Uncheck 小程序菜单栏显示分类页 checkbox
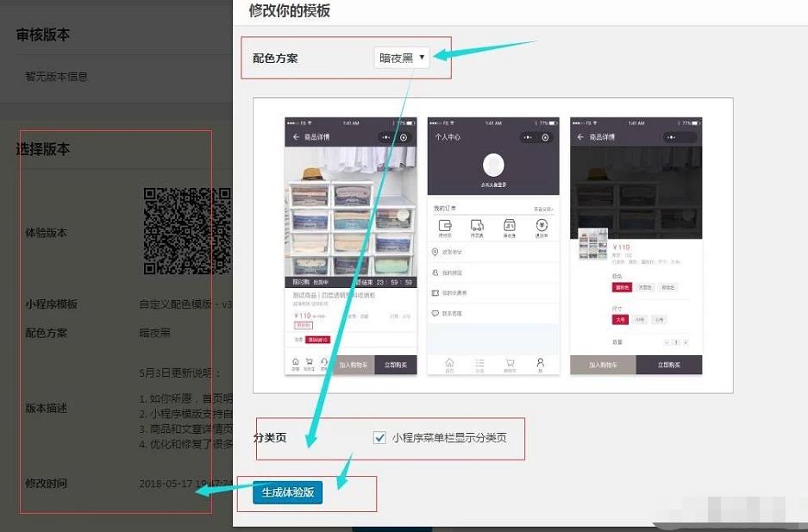The image size is (808, 532). tap(379, 437)
